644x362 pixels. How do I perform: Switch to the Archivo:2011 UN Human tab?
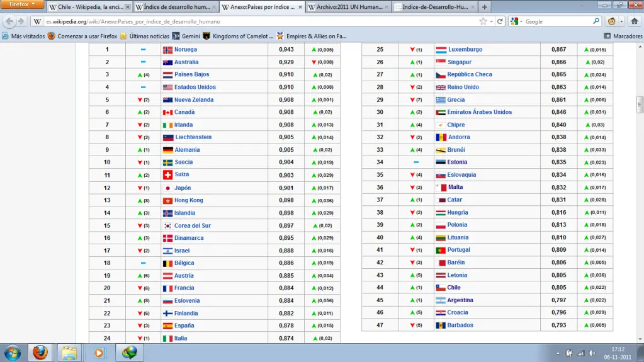(x=347, y=7)
